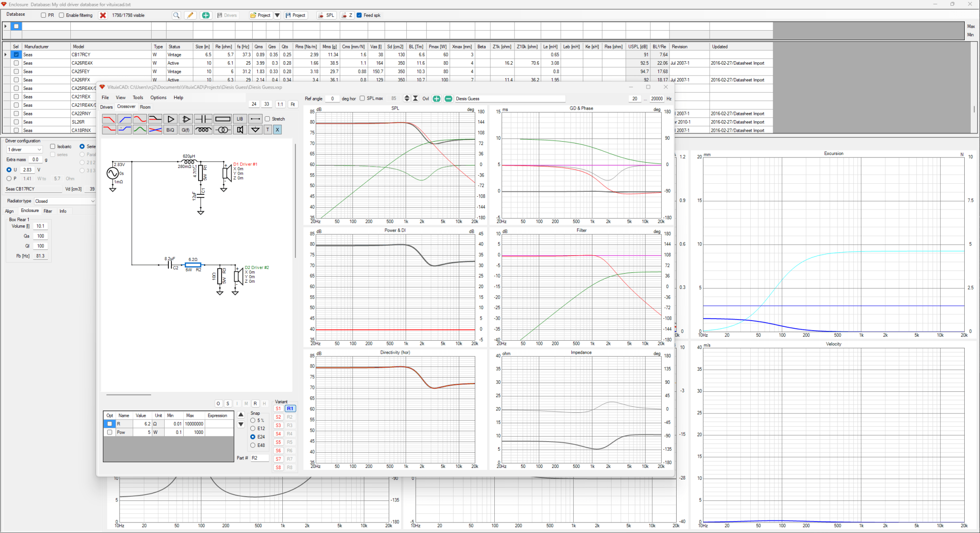Click the Box Rear Volume input field

(40, 226)
